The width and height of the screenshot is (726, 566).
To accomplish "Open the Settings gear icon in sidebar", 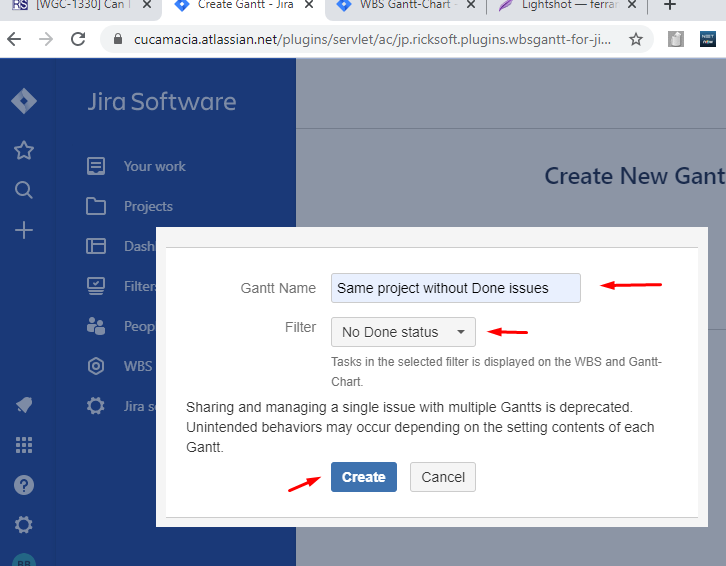I will tap(24, 525).
